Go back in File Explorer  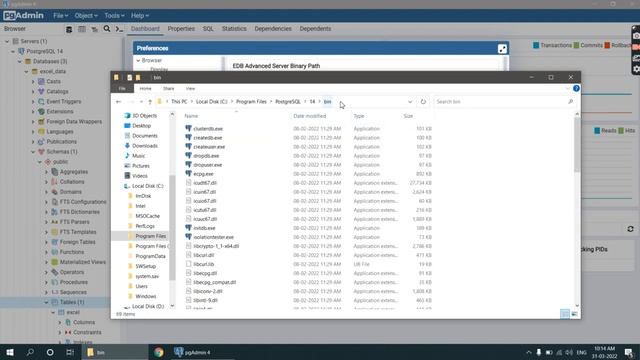tap(118, 102)
